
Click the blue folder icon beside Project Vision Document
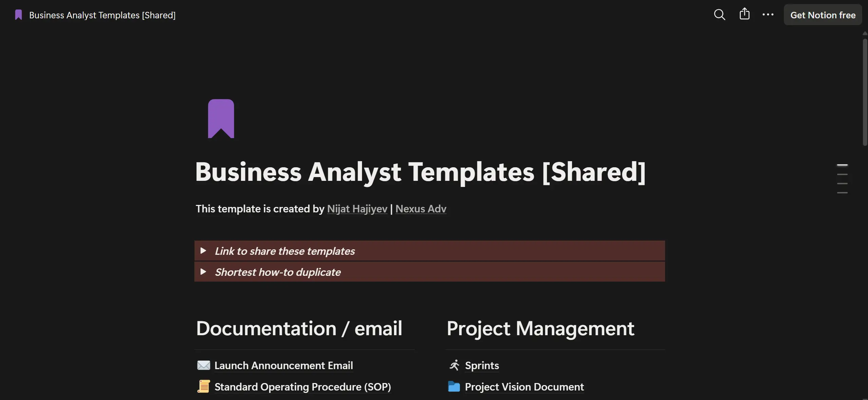[454, 386]
